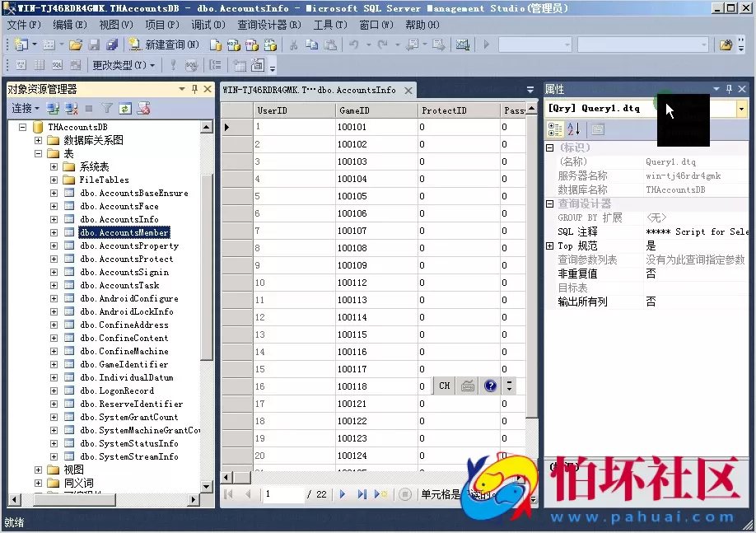
Task: Open the 更改类型 dropdown
Action: click(124, 65)
